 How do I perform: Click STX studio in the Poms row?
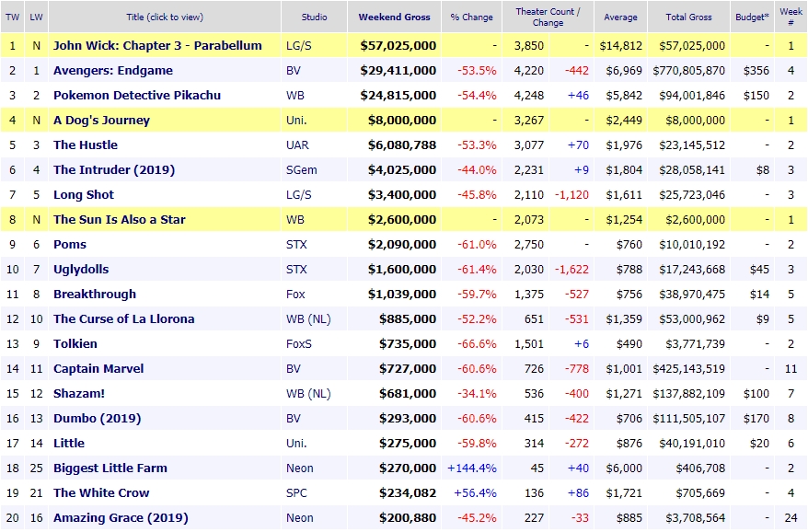pyautogui.click(x=296, y=244)
